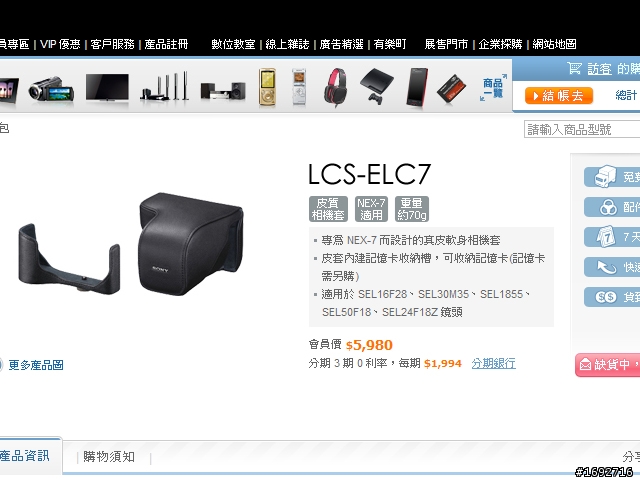The width and height of the screenshot is (640, 480).
Task: Select the PlayStation console category icon
Action: click(376, 87)
